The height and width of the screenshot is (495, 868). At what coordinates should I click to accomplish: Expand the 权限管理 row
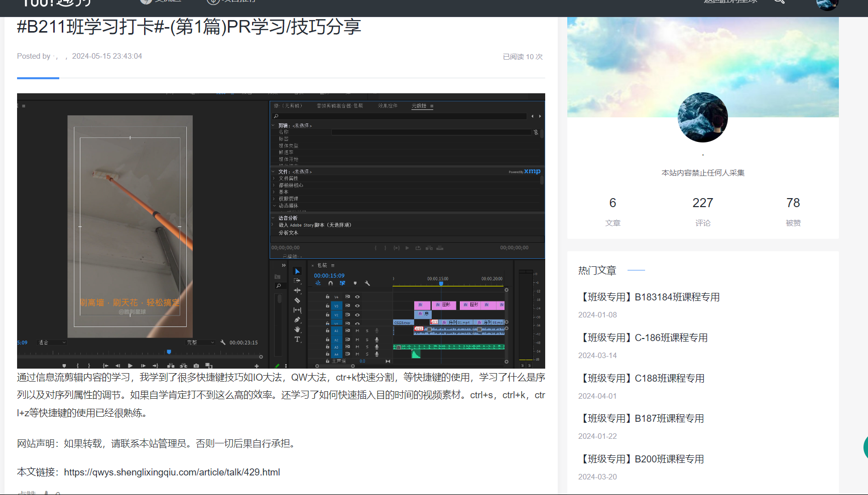274,199
